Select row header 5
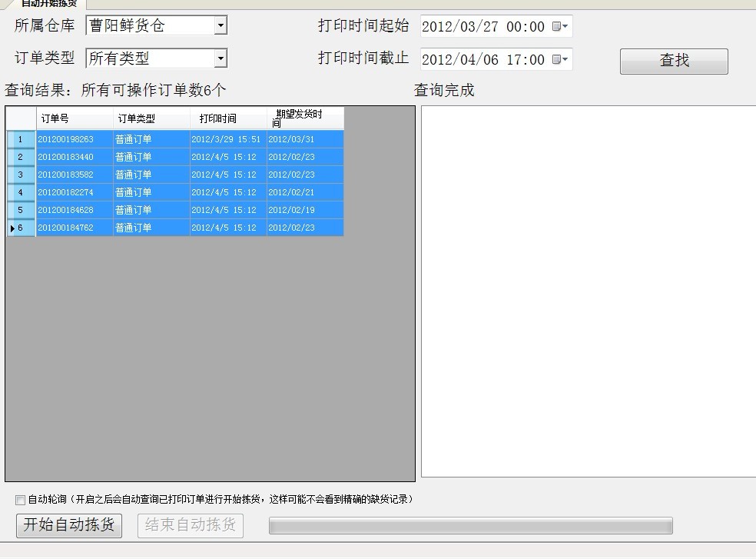The height and width of the screenshot is (559, 756). click(22, 210)
